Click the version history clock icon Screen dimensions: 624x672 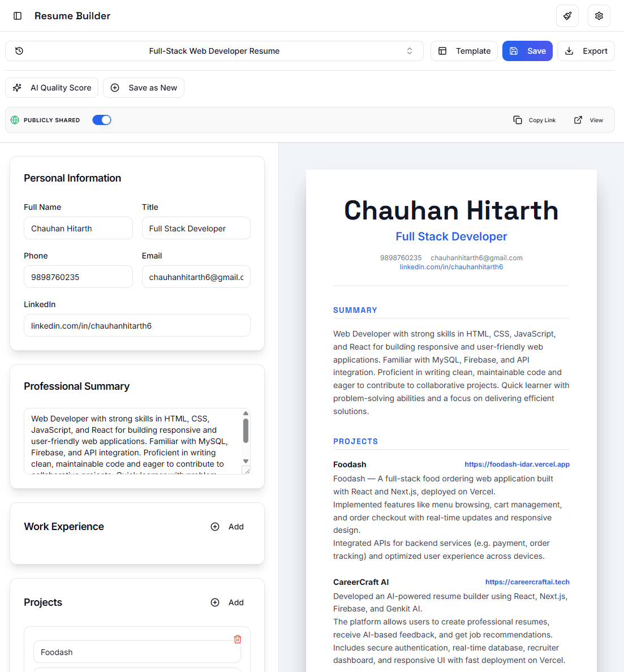pos(19,51)
